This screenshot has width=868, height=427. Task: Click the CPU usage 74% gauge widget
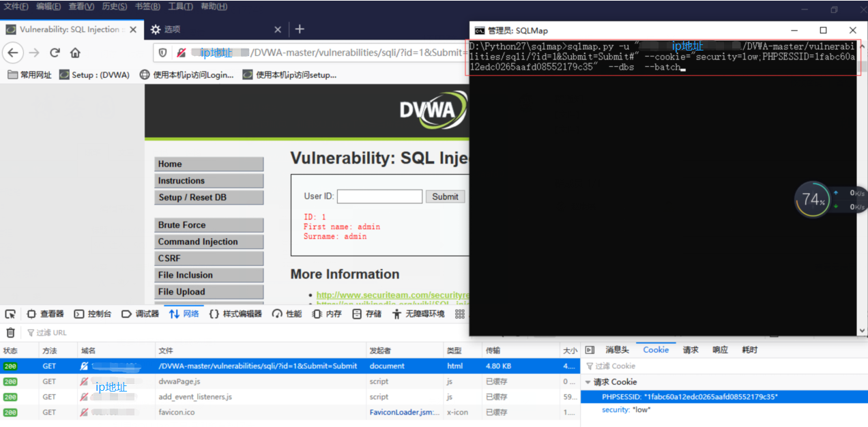click(813, 200)
